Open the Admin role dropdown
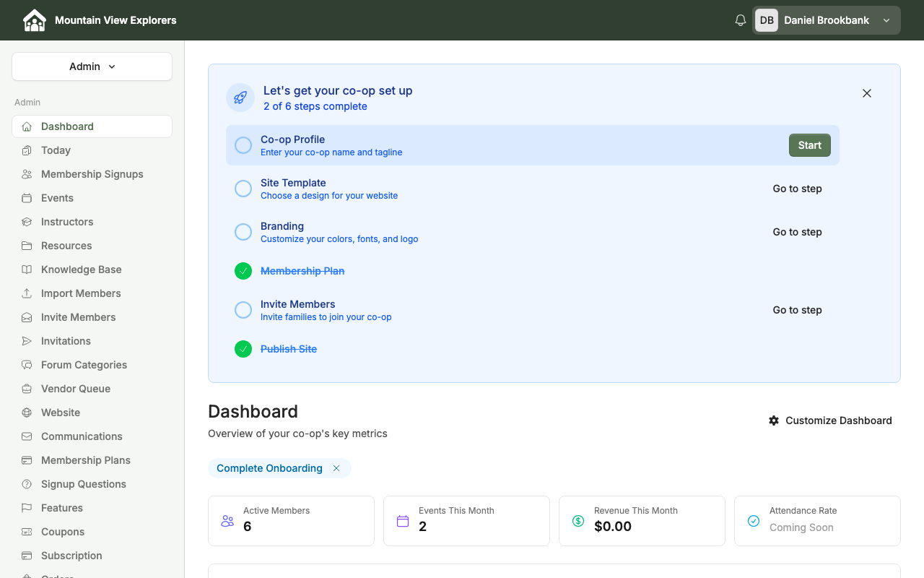The width and height of the screenshot is (924, 578). point(92,66)
